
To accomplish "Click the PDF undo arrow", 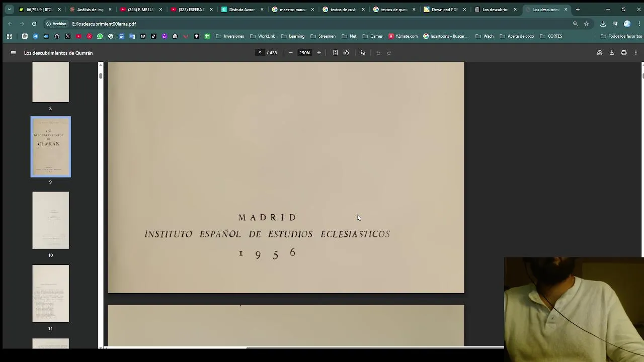I will [x=378, y=53].
